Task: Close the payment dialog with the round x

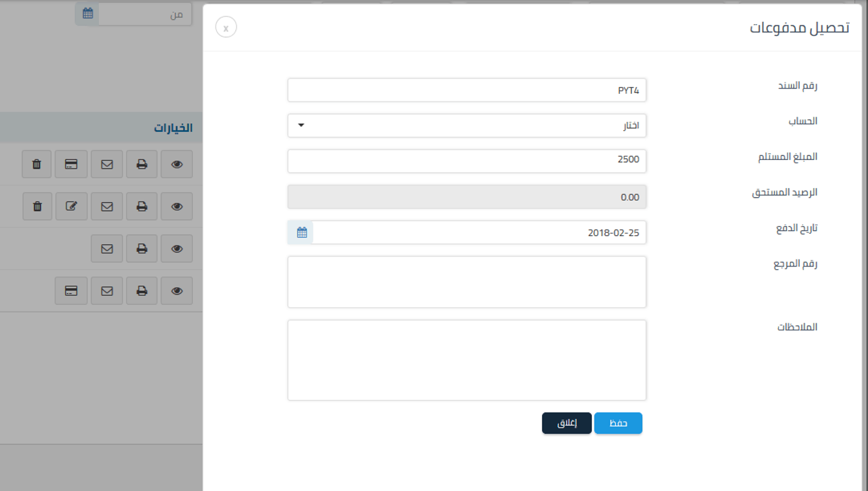Action: pos(226,27)
